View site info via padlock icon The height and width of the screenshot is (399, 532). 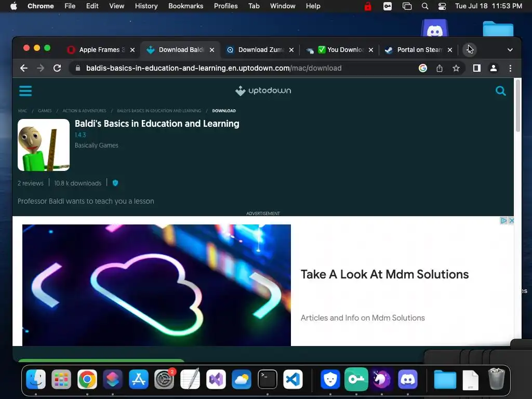pos(78,68)
